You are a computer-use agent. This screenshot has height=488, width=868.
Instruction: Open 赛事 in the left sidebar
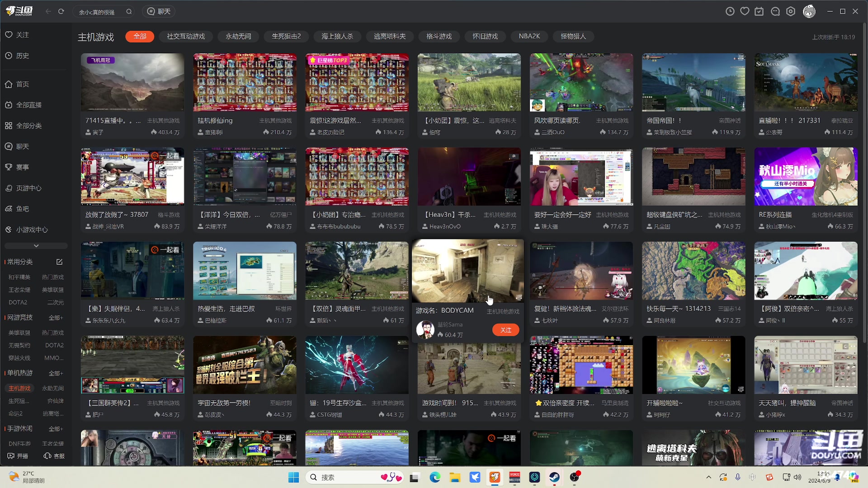(23, 167)
